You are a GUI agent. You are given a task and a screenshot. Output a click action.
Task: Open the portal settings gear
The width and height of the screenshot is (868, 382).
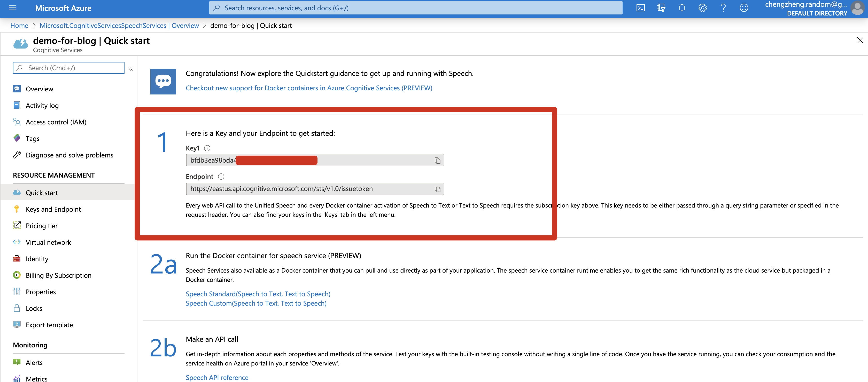pos(702,8)
